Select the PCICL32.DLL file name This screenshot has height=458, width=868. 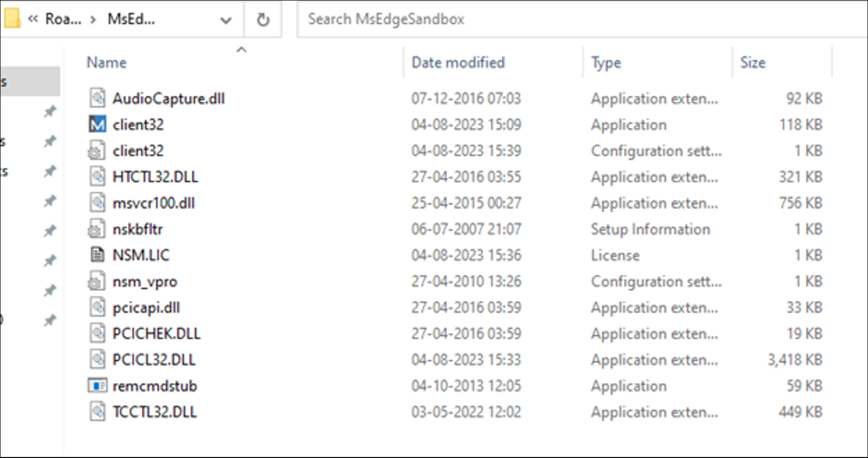[154, 360]
